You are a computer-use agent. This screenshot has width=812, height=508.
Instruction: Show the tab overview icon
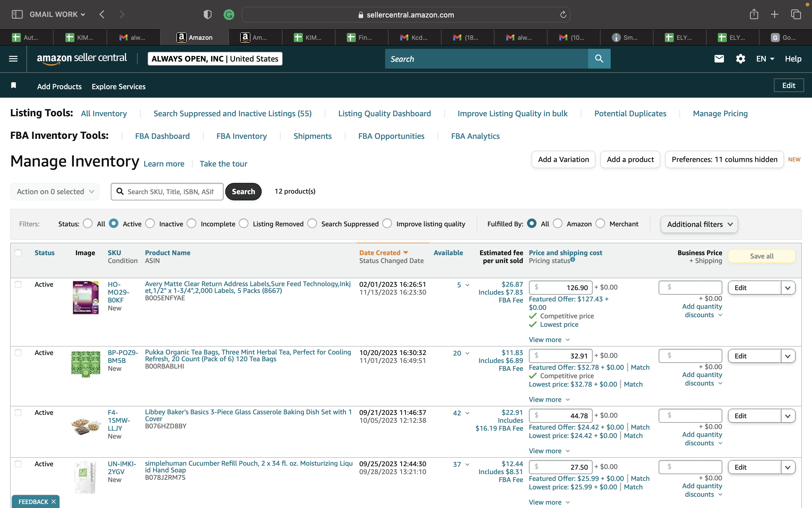(x=796, y=14)
